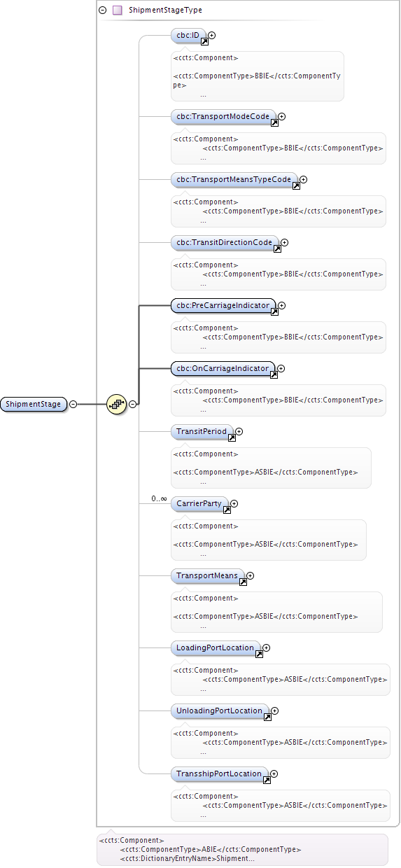The image size is (401, 868).
Task: Follow reference arrow on CarrierParty
Action: 227,510
